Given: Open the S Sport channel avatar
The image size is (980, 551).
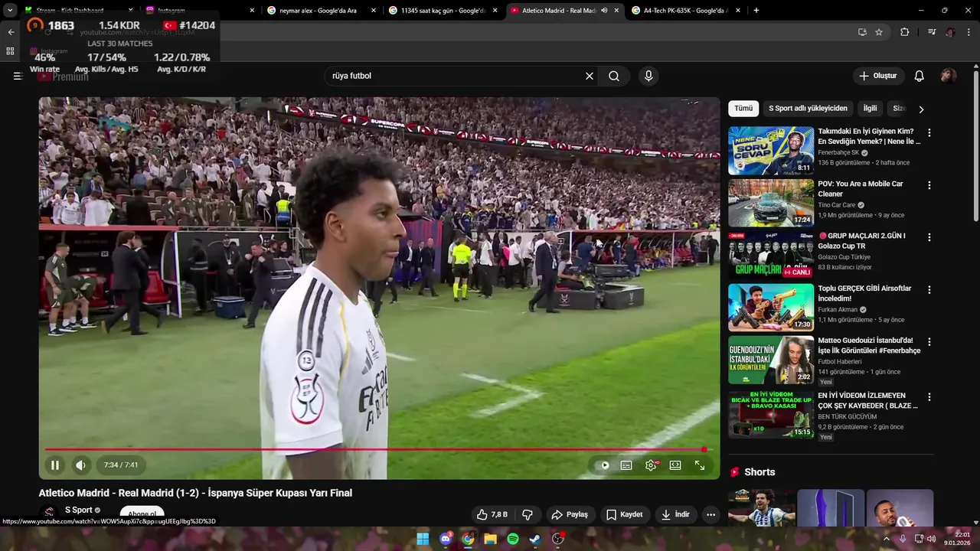Looking at the screenshot, I should (50, 513).
